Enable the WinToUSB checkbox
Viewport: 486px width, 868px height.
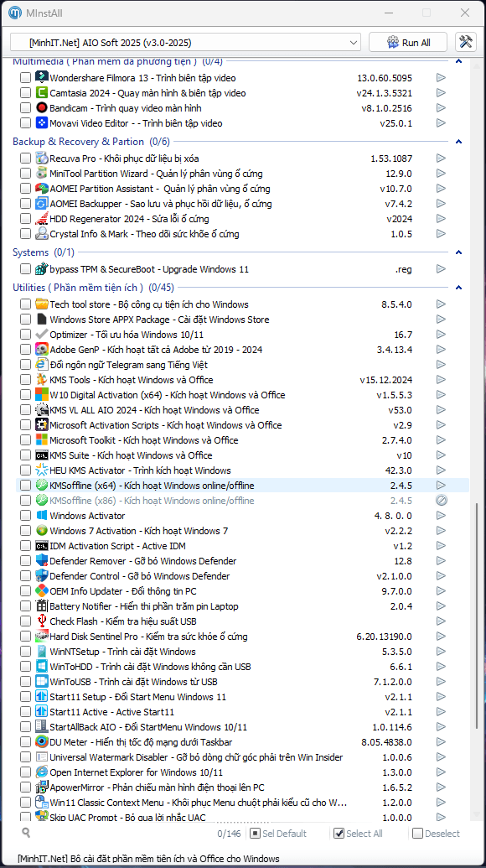(x=25, y=682)
